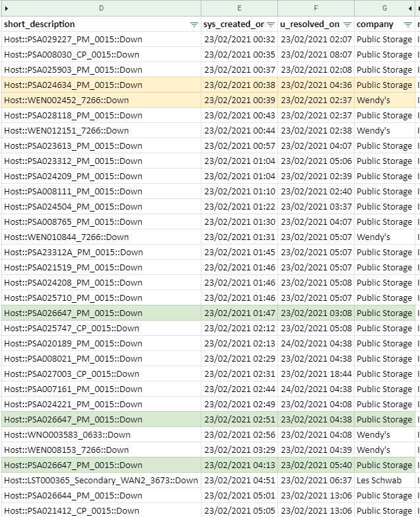Click Public Storage cell in PSA021412 row
The width and height of the screenshot is (420, 517).
(385, 510)
